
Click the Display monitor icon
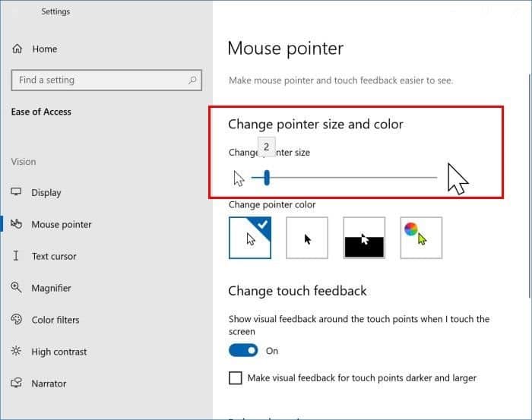(16, 192)
